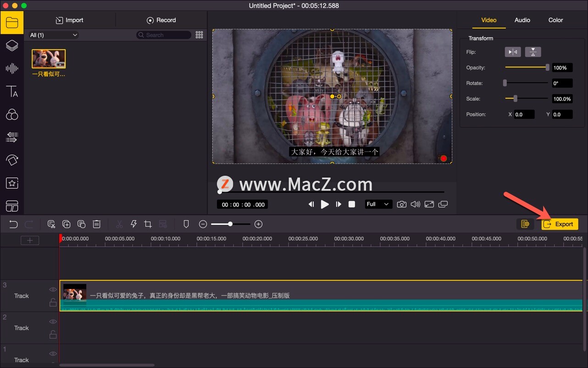Enter fullscreen preview mode
Image resolution: width=588 pixels, height=368 pixels.
click(x=429, y=204)
